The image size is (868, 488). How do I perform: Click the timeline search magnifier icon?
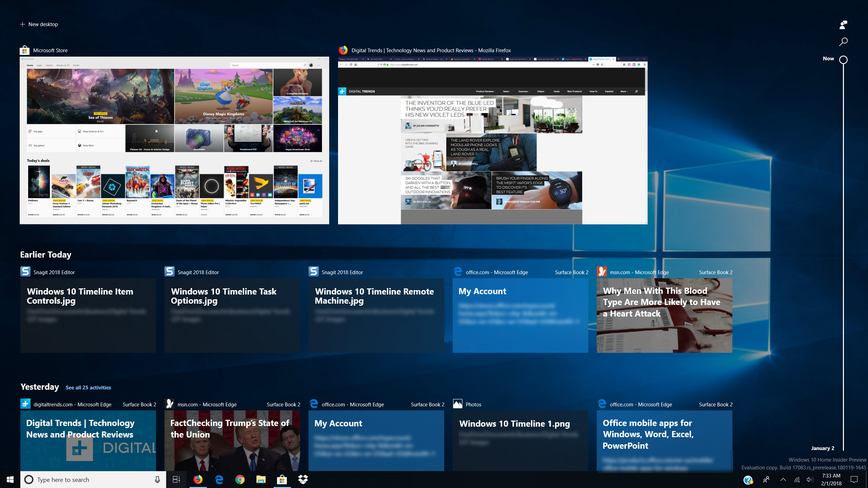click(843, 42)
